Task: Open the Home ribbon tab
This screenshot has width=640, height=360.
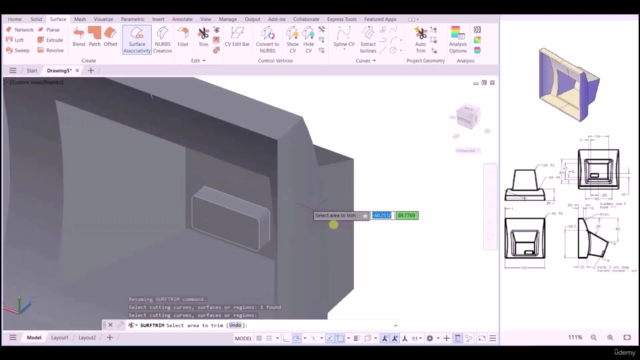Action: 14,19
